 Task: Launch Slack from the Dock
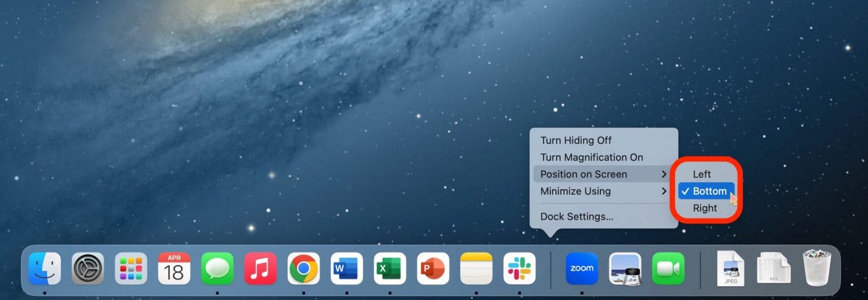click(x=520, y=268)
